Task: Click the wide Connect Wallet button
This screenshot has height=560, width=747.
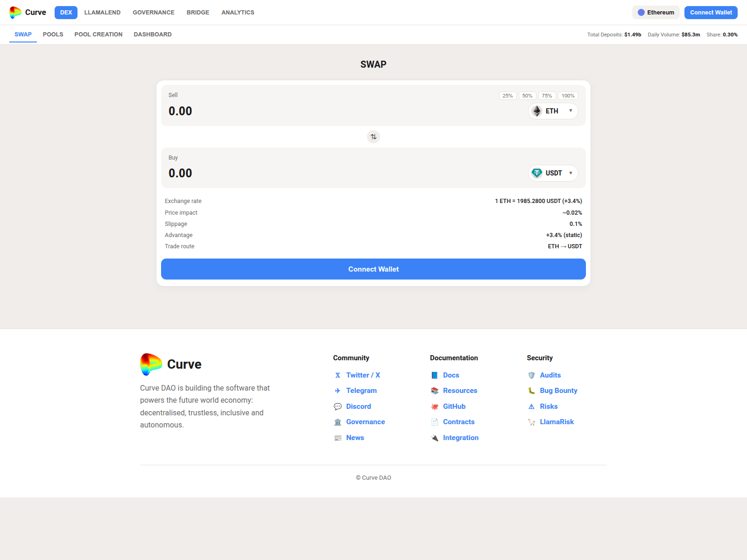Action: coord(373,269)
